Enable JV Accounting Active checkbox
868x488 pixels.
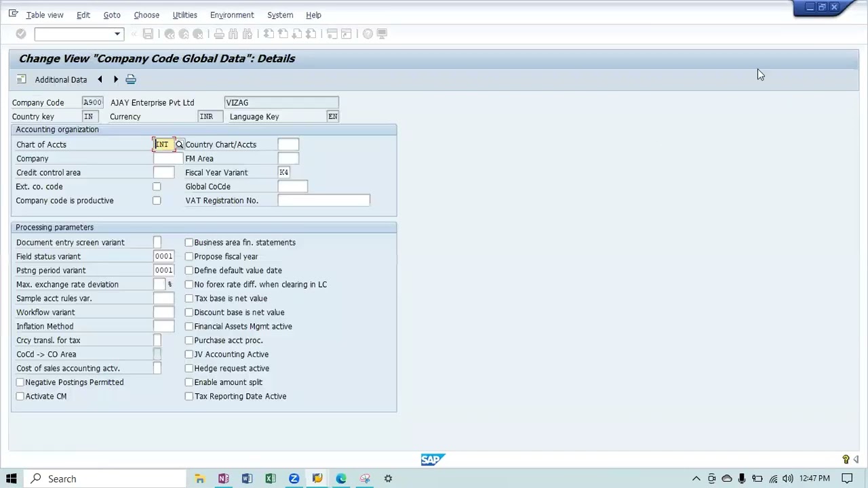click(189, 354)
